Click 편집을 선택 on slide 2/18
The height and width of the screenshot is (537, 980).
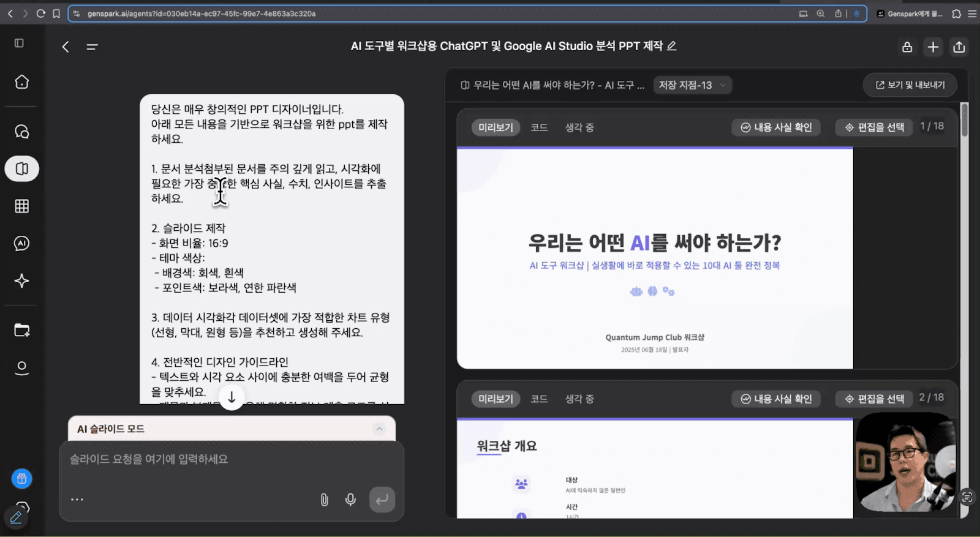click(875, 399)
